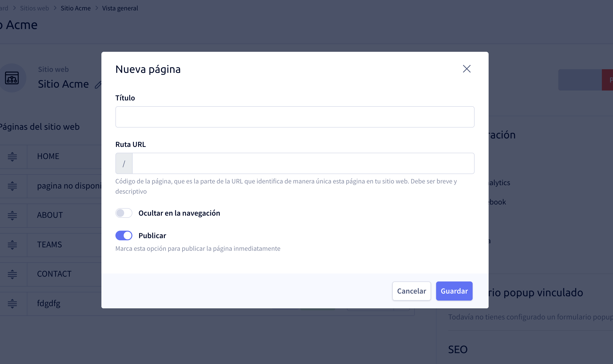Click drag handle icon for fdgdfg row
Image resolution: width=613 pixels, height=364 pixels.
coord(12,304)
